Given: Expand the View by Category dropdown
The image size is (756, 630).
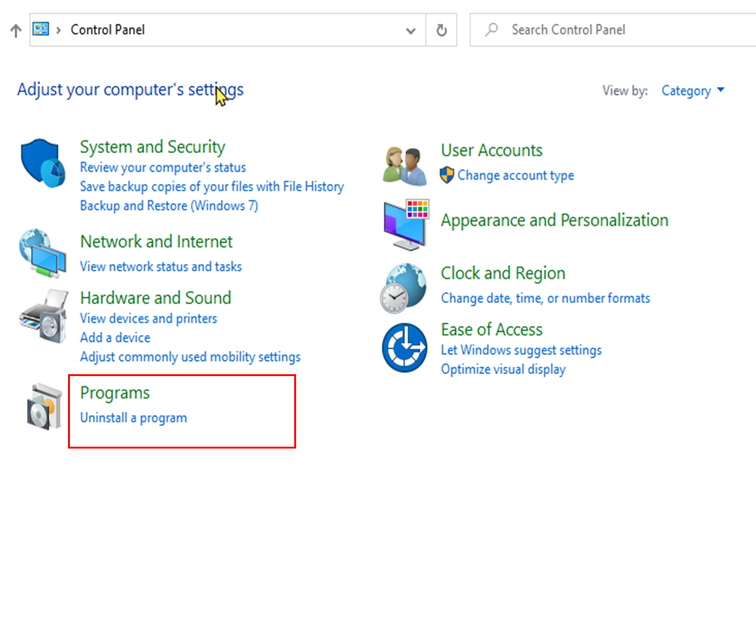Looking at the screenshot, I should click(x=692, y=91).
